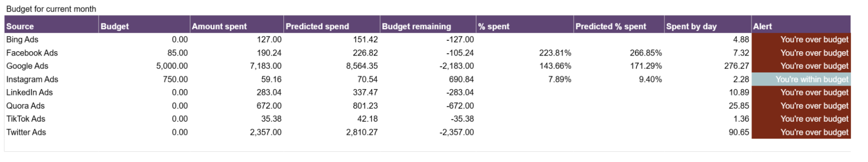Screen dimensions: 868x162
Task: Select the You're within budget alert cell
Action: tap(801, 79)
